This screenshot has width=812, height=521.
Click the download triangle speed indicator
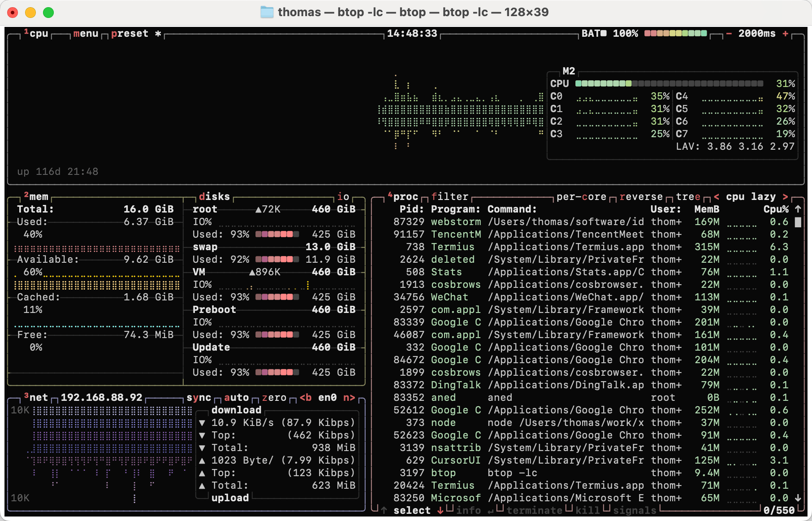(x=202, y=422)
